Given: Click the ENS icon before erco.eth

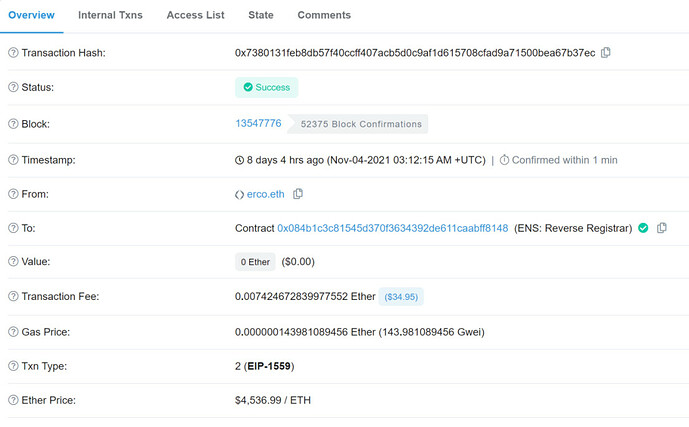Looking at the screenshot, I should click(x=239, y=195).
